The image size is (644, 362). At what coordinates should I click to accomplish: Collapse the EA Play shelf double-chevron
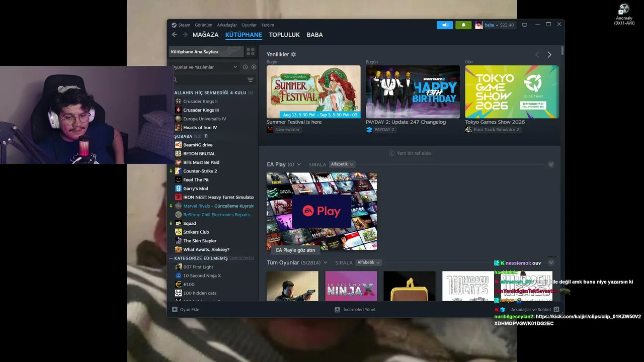(x=551, y=164)
